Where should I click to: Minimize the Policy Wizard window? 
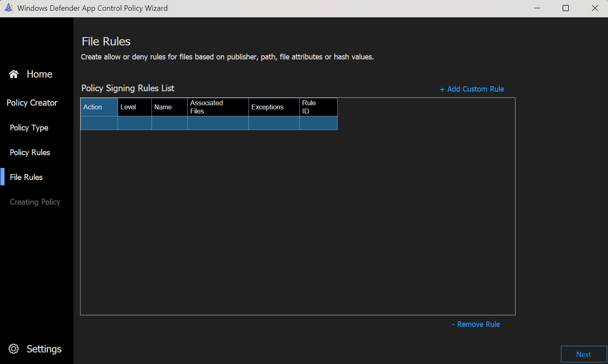click(537, 8)
